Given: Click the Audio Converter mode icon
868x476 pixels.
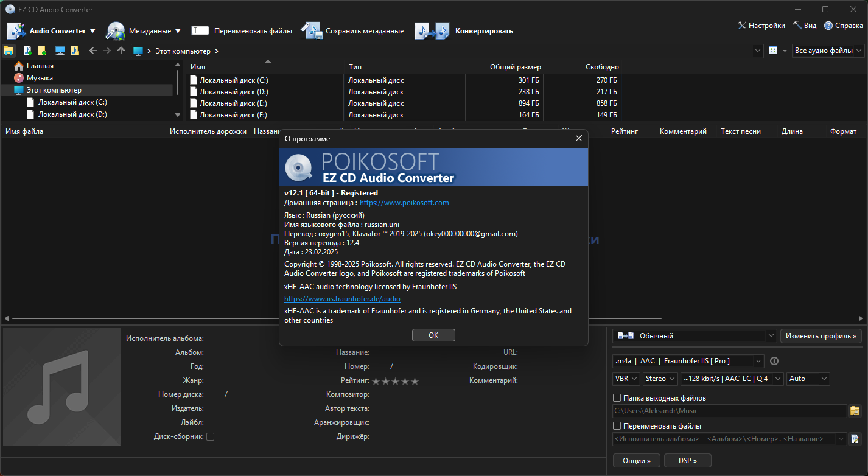Looking at the screenshot, I should 16,31.
